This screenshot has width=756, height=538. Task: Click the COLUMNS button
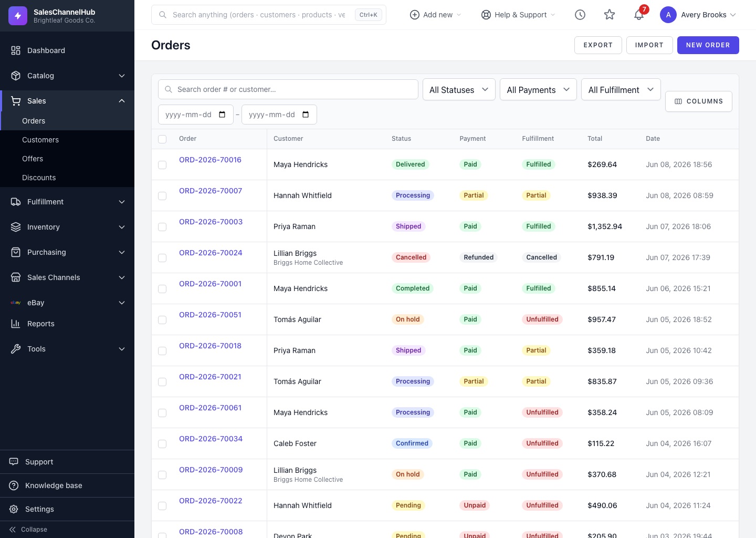click(698, 101)
